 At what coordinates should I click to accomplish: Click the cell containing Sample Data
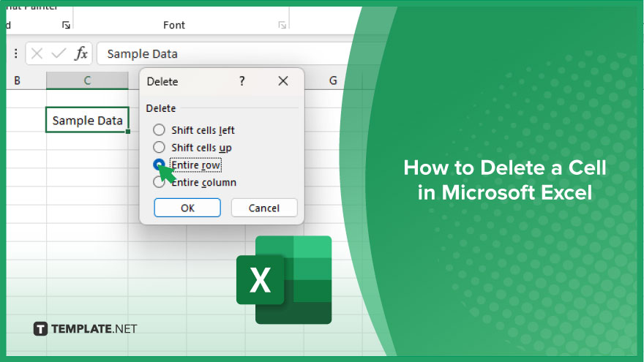click(x=87, y=120)
